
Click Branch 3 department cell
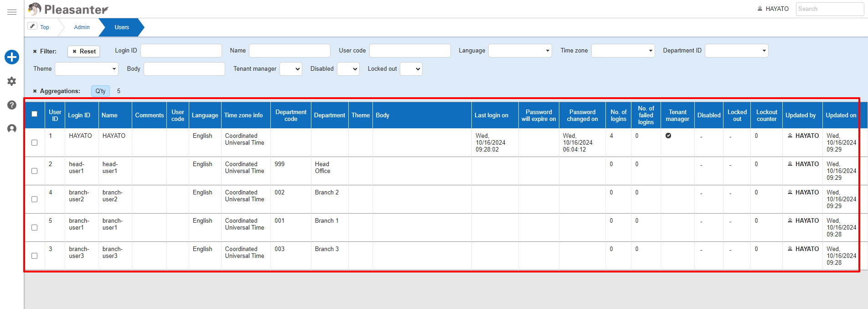pos(330,256)
